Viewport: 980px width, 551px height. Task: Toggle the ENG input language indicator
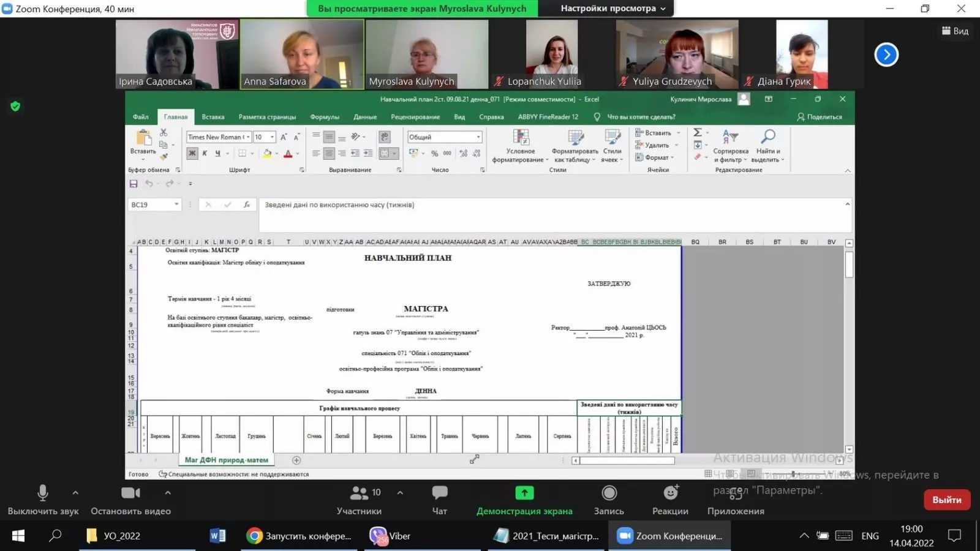(870, 536)
